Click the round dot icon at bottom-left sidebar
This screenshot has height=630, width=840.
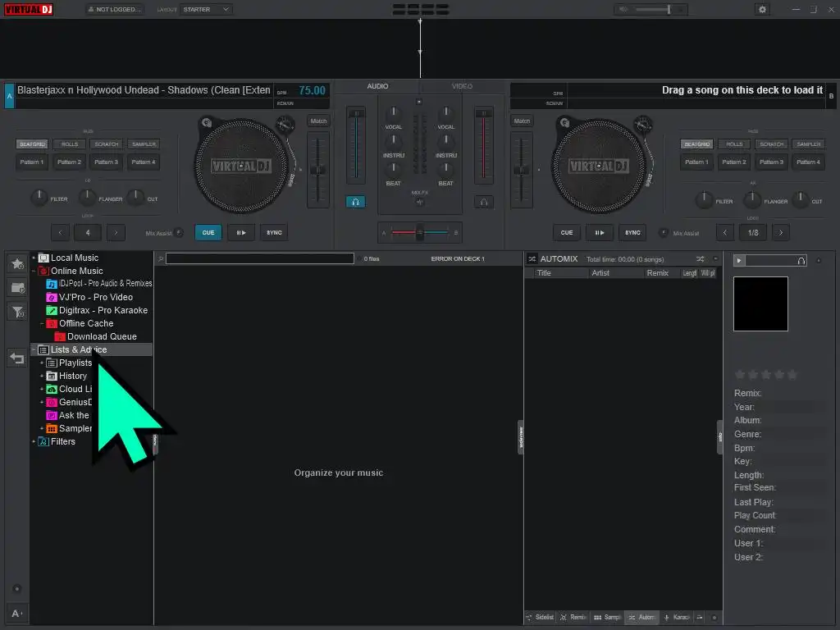pyautogui.click(x=16, y=589)
